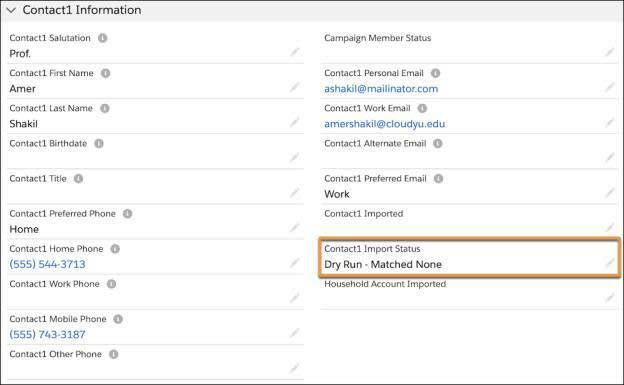The width and height of the screenshot is (624, 385).
Task: Click the 'Campaign Member Status' field label
Action: click(x=378, y=38)
